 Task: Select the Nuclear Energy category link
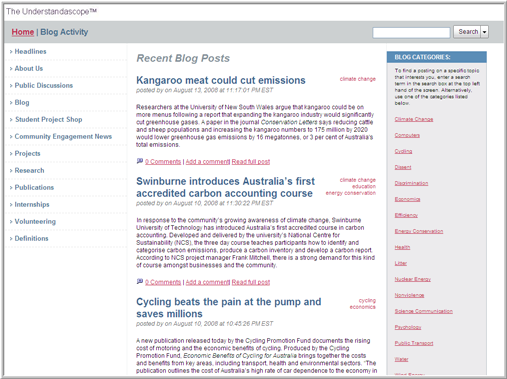point(413,279)
